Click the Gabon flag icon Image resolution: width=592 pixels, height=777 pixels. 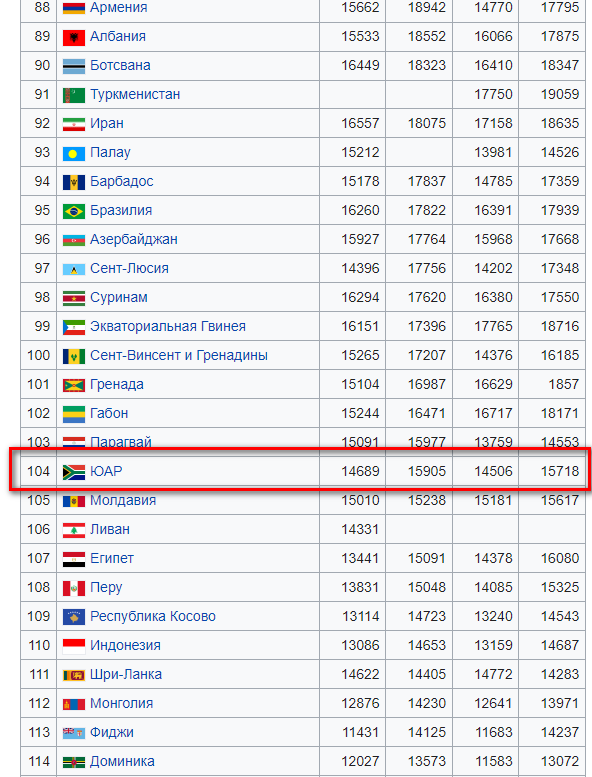tap(74, 414)
